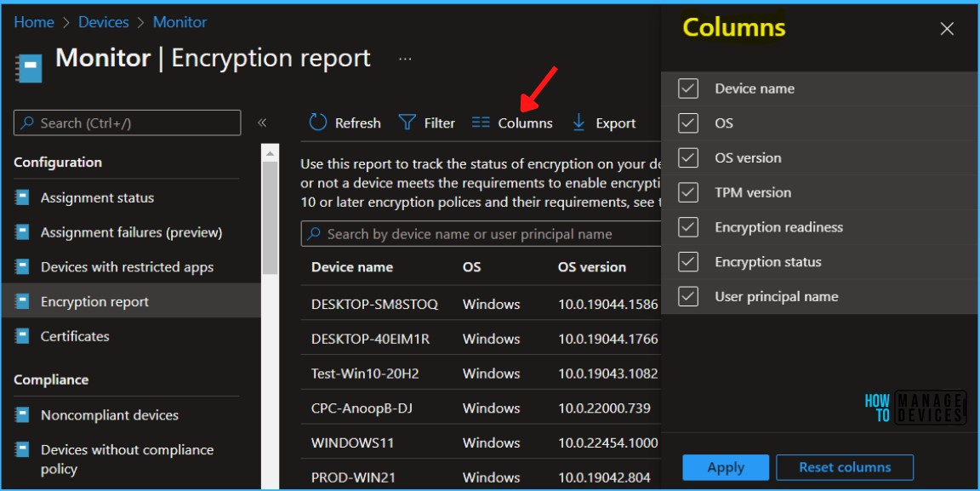Click the Certificates sidebar icon
980x491 pixels.
tap(22, 336)
